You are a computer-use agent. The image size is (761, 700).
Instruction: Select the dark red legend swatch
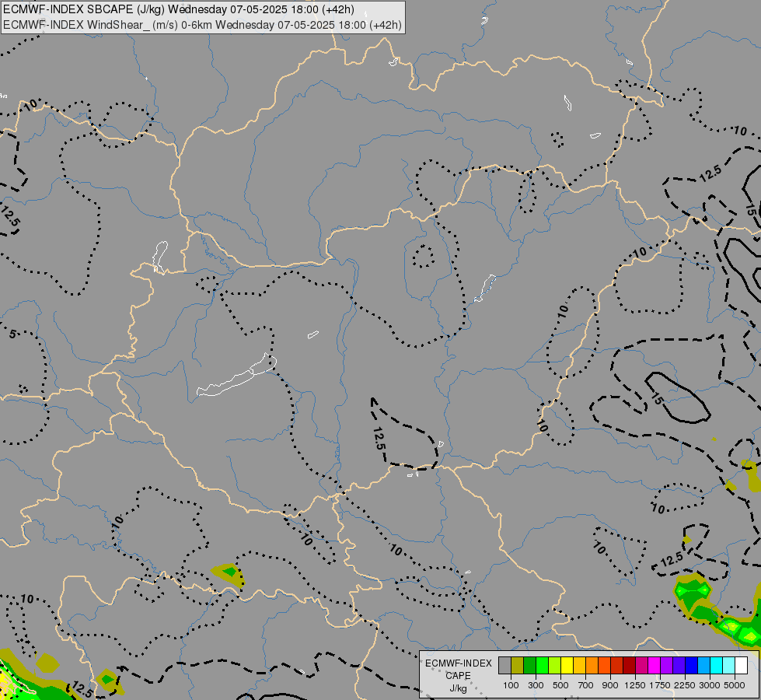click(x=629, y=665)
